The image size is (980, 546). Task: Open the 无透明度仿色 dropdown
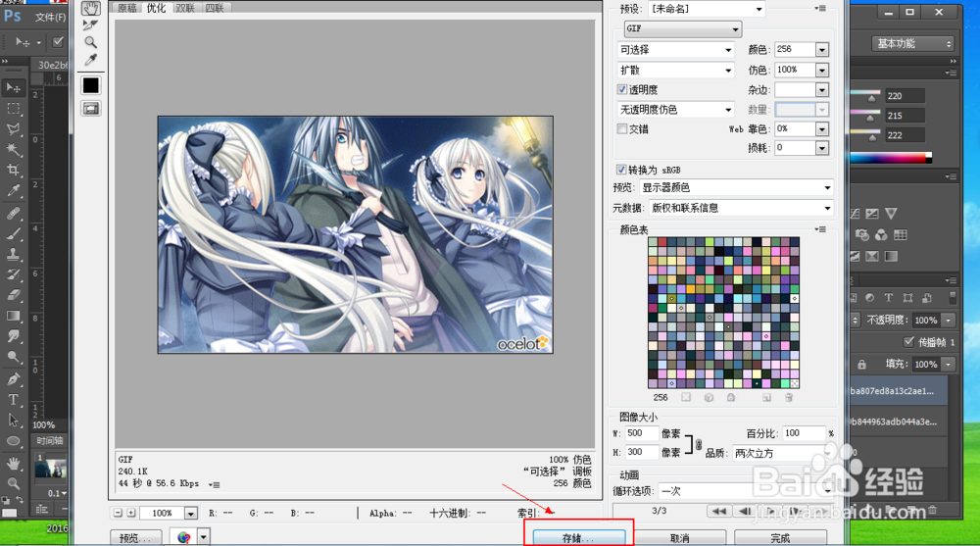tap(675, 110)
